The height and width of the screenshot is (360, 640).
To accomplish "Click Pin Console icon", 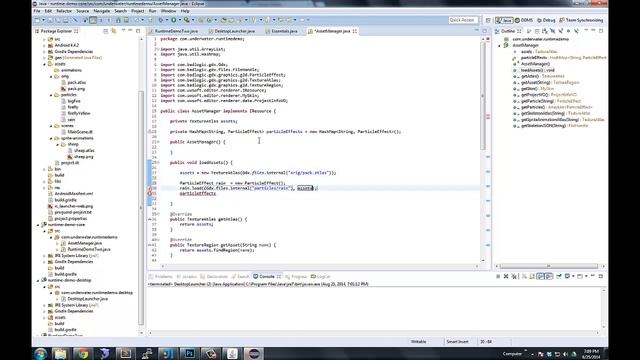I will [559, 276].
